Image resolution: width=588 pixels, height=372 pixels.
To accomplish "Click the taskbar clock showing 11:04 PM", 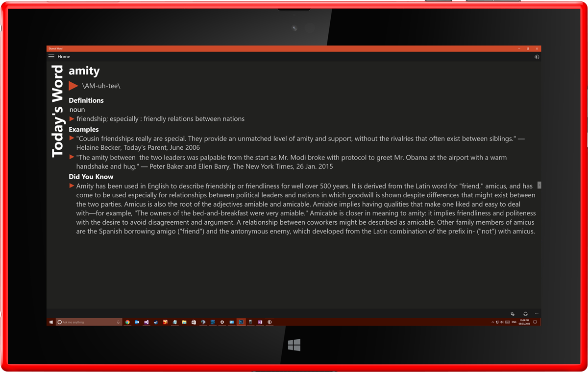I will pyautogui.click(x=525, y=322).
